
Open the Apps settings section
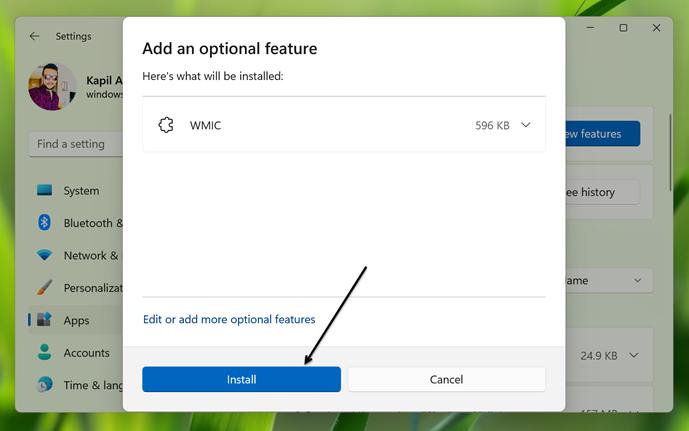[x=76, y=321]
